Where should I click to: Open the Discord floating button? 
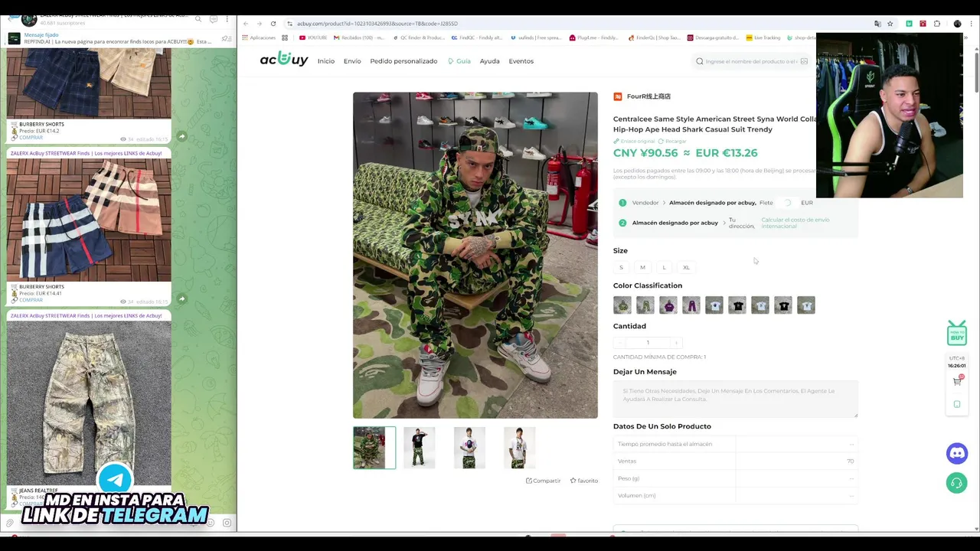[957, 453]
